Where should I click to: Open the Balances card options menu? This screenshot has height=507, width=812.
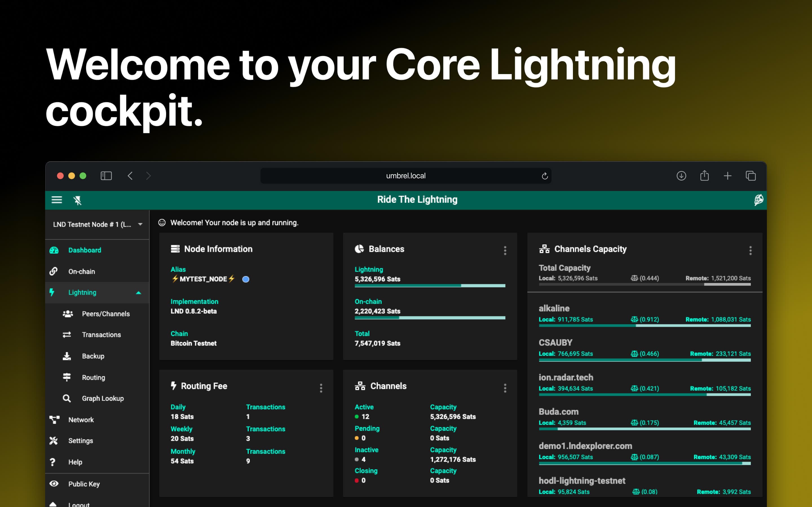click(505, 250)
